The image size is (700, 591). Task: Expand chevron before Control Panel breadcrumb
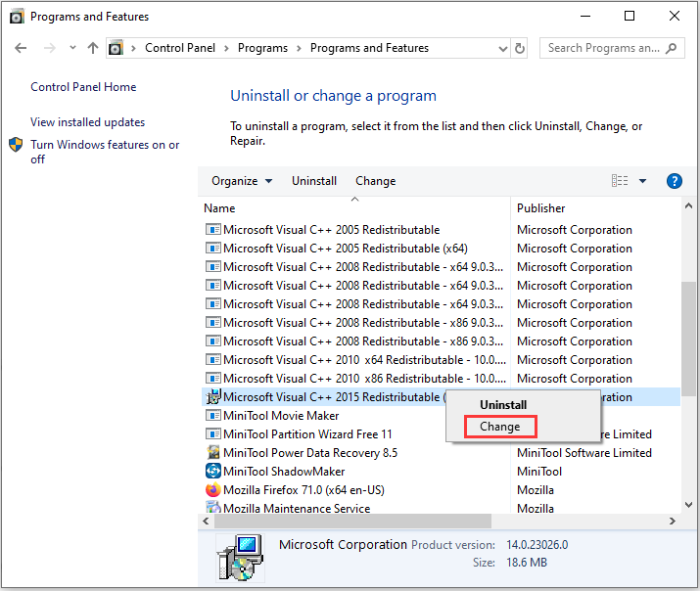(133, 48)
